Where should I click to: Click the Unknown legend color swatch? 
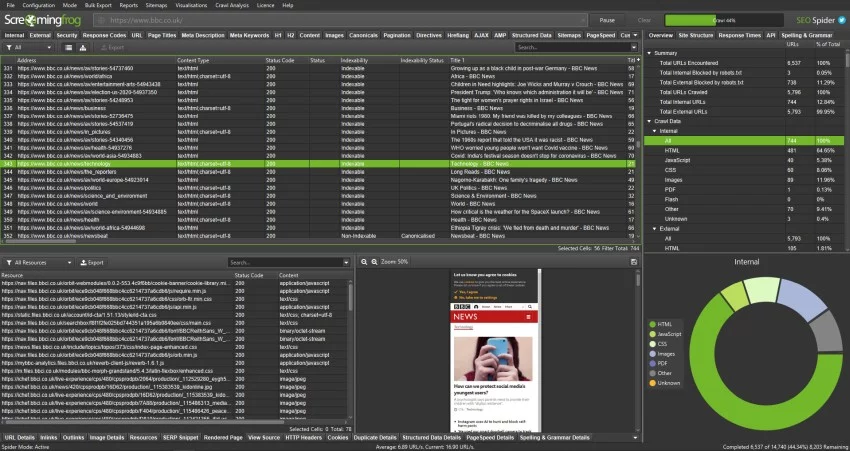pyautogui.click(x=652, y=383)
